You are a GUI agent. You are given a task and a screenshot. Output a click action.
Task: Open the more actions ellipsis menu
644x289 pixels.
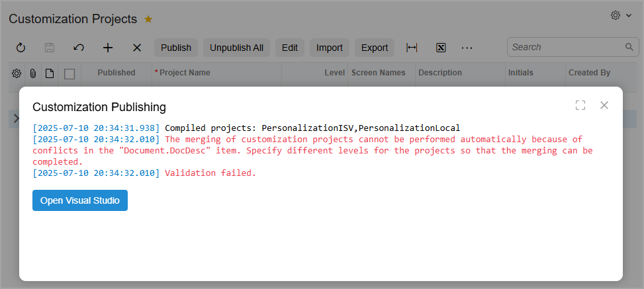467,48
